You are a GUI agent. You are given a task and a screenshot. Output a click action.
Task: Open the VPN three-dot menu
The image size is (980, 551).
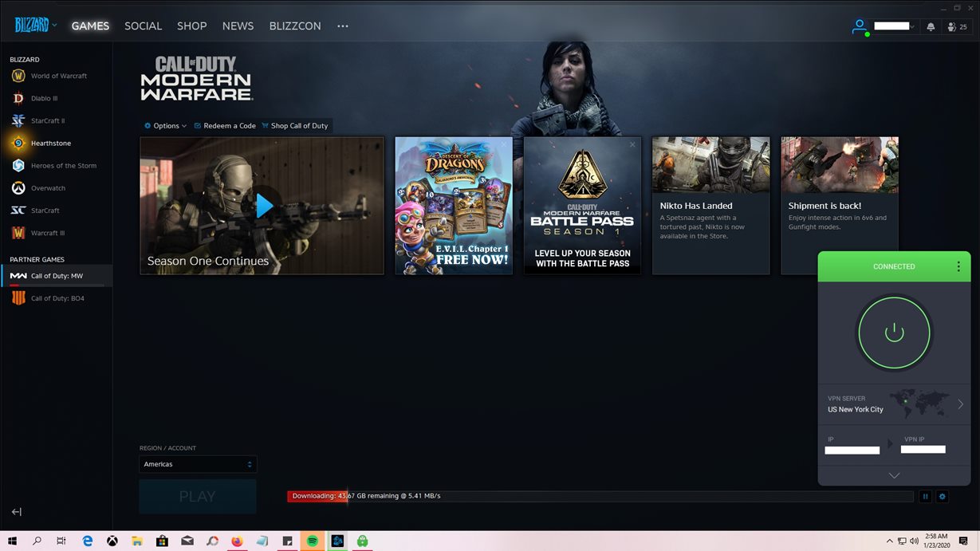[958, 266]
